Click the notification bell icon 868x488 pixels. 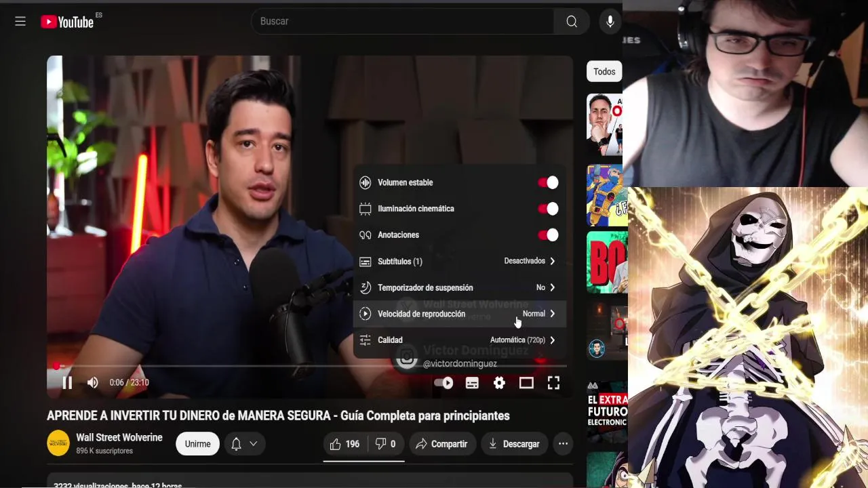[236, 444]
